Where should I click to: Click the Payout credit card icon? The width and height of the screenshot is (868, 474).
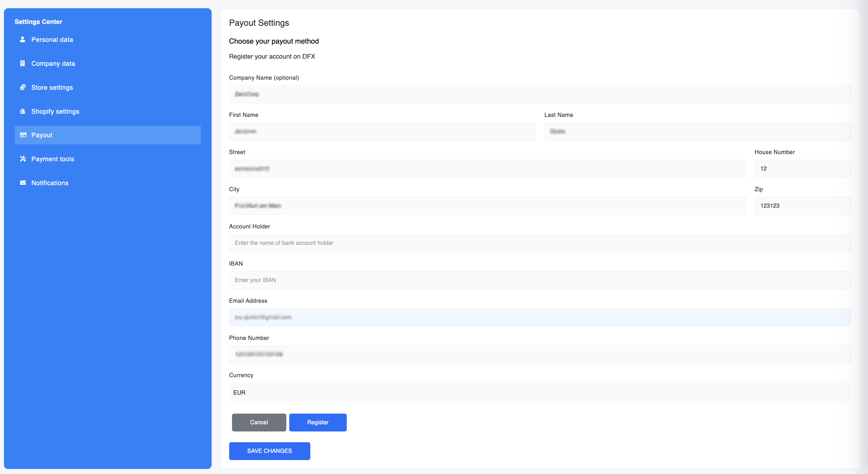(23, 135)
